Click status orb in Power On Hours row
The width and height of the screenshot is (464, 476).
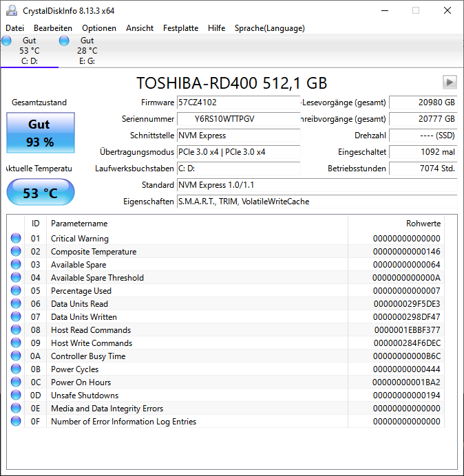click(16, 382)
